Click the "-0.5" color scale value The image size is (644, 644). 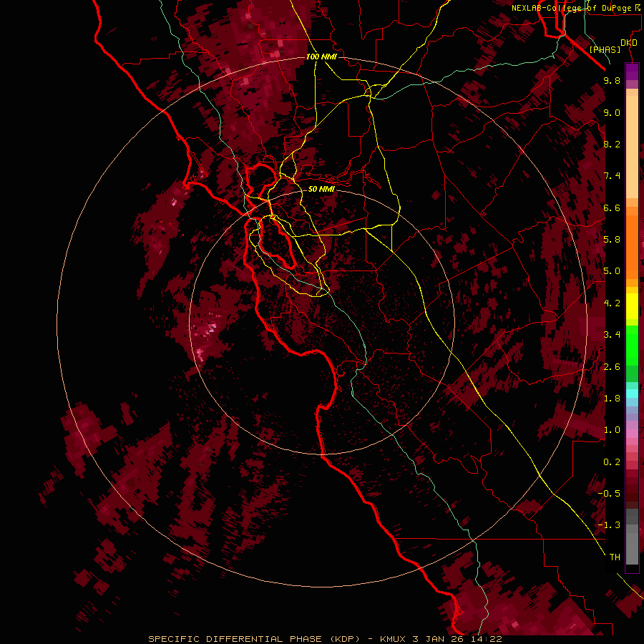click(x=609, y=494)
